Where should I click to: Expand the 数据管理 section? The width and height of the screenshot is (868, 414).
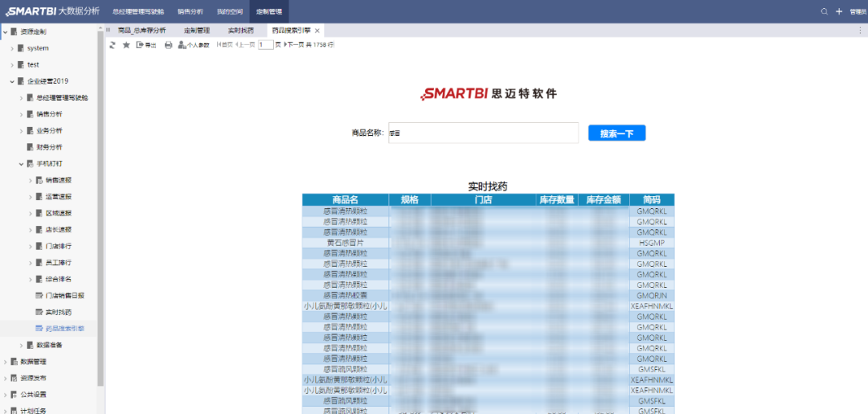click(x=5, y=362)
